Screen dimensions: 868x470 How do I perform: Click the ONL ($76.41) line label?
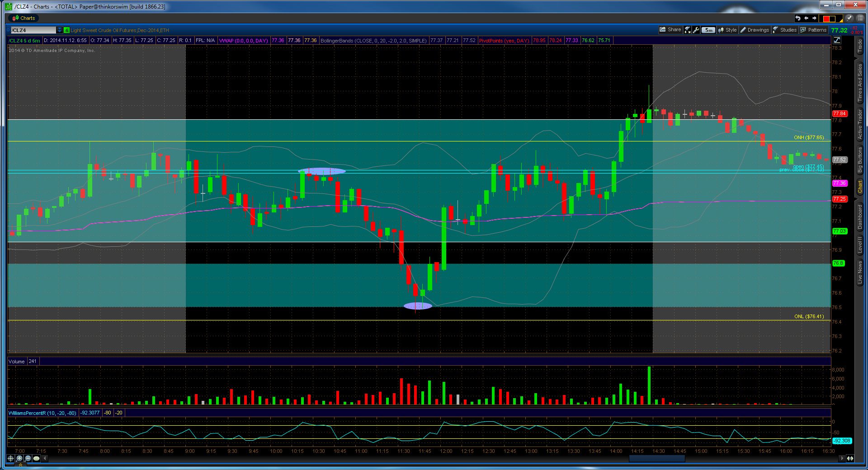tap(809, 316)
